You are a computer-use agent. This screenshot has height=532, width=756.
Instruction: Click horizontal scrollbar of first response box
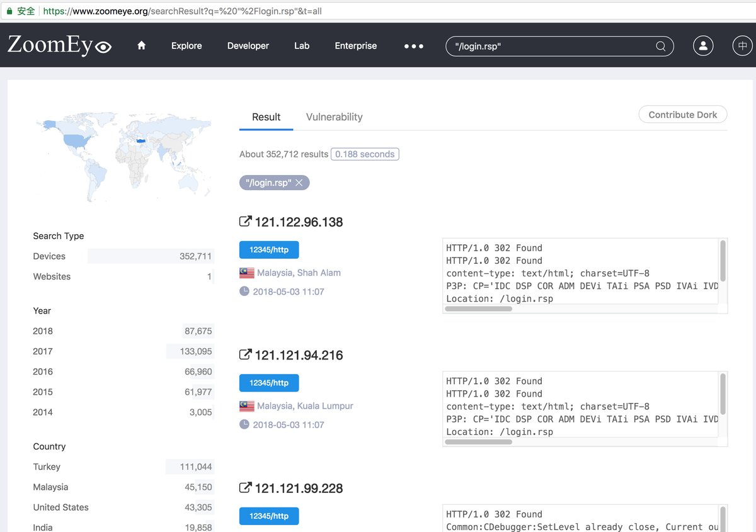coord(478,308)
